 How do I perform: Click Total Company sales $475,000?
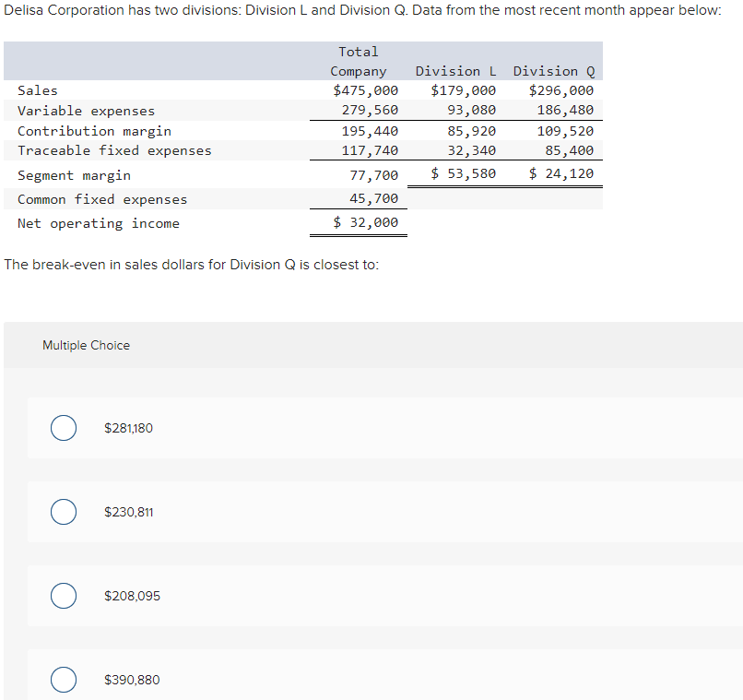point(365,90)
